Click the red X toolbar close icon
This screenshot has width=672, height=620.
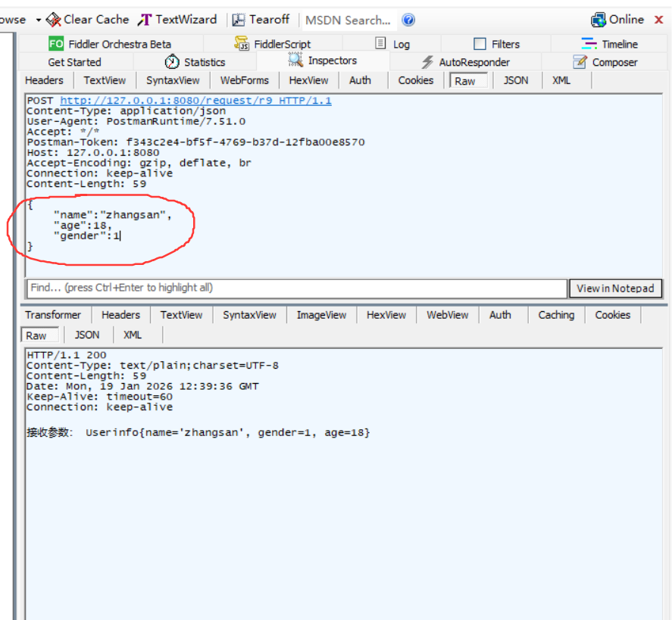coord(658,20)
